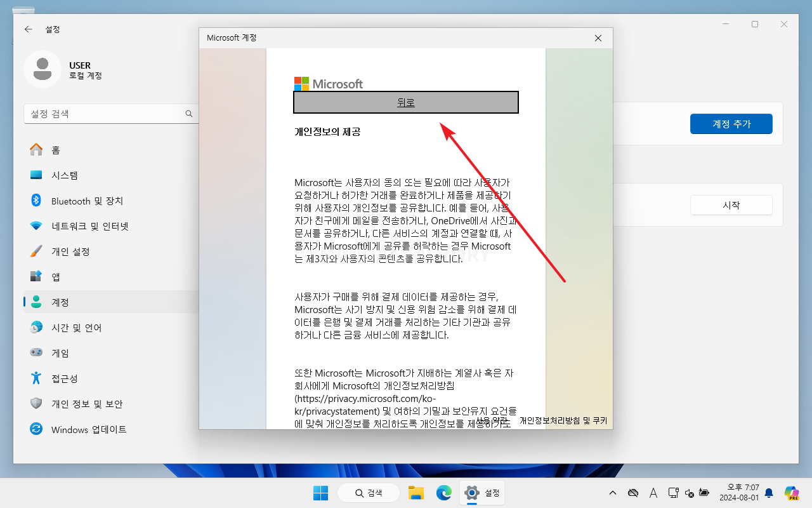Click the volume speaker tray icon
812x508 pixels.
690,493
